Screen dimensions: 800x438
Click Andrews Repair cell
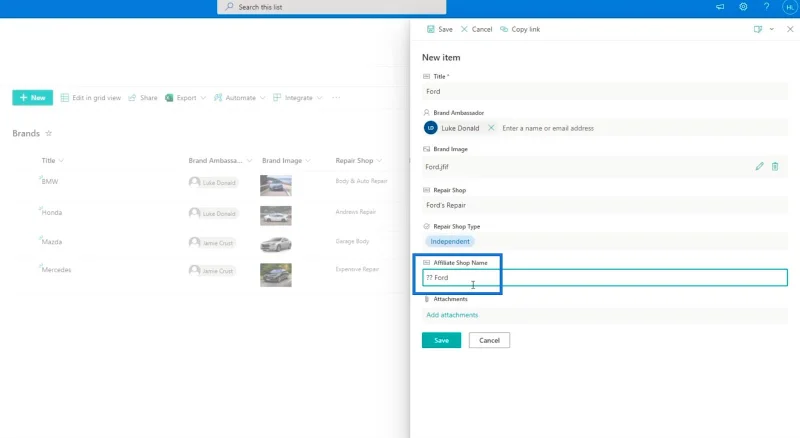(x=356, y=211)
